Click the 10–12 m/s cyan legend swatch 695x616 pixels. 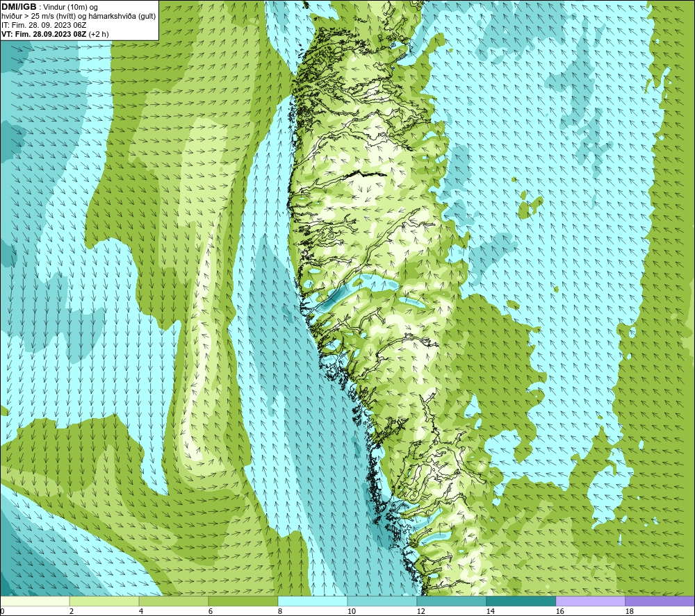click(382, 601)
